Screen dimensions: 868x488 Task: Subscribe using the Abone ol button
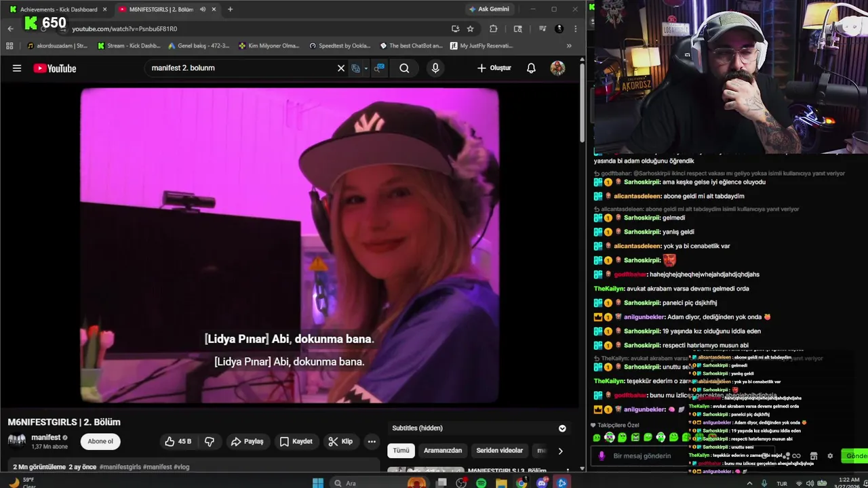(x=100, y=441)
